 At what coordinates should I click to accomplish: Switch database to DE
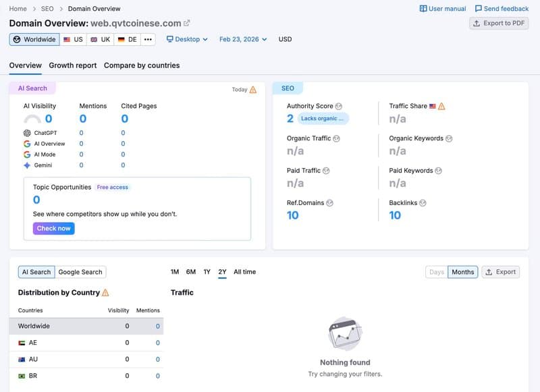[128, 39]
